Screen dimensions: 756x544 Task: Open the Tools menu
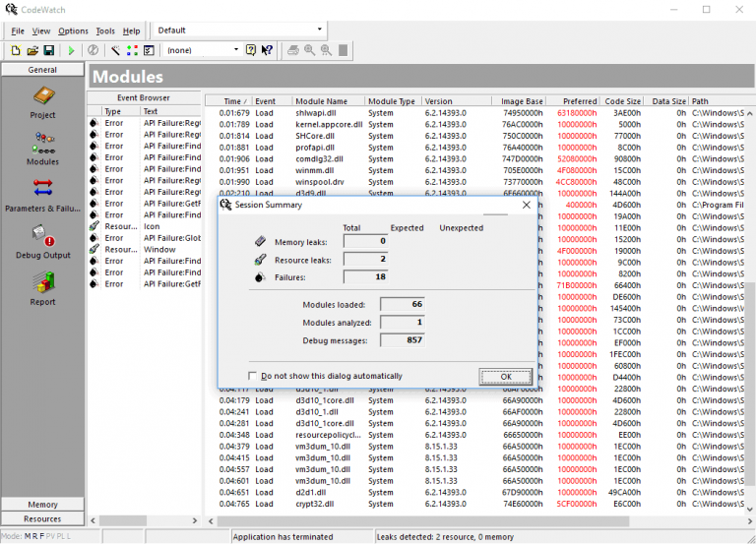pos(104,30)
